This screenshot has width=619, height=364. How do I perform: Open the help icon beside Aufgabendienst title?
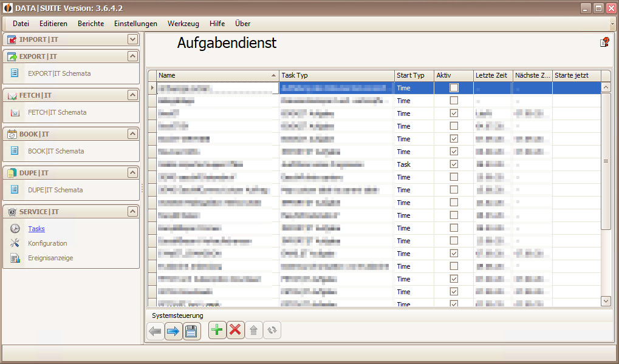click(604, 42)
